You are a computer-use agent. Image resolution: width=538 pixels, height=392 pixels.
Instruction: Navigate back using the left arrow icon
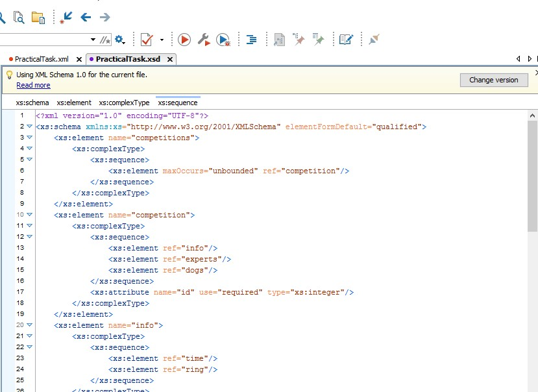coord(85,18)
